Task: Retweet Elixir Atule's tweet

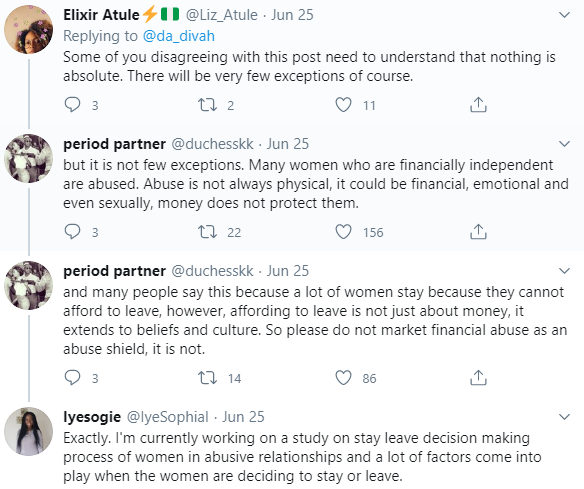Action: pos(207,105)
